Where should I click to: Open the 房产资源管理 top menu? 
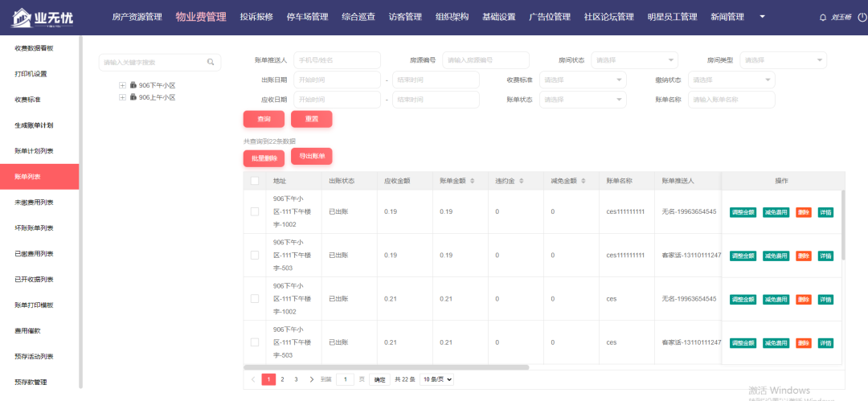137,17
